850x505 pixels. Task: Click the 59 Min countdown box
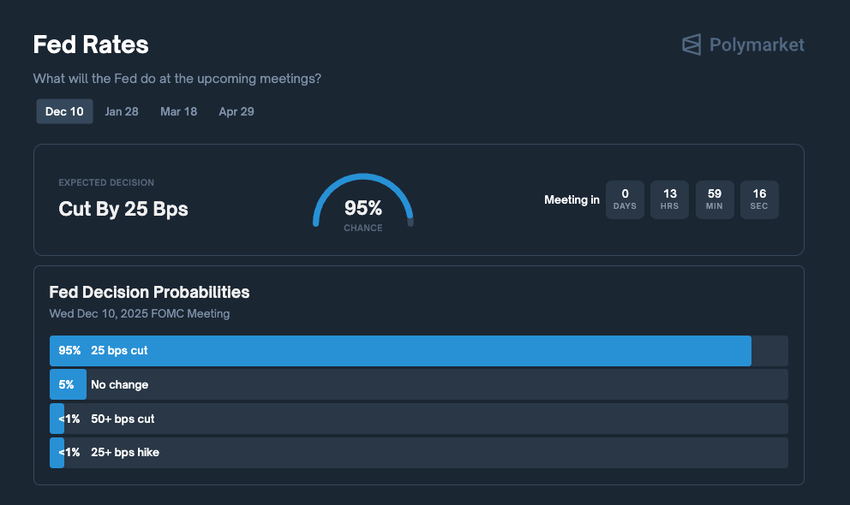pyautogui.click(x=714, y=199)
